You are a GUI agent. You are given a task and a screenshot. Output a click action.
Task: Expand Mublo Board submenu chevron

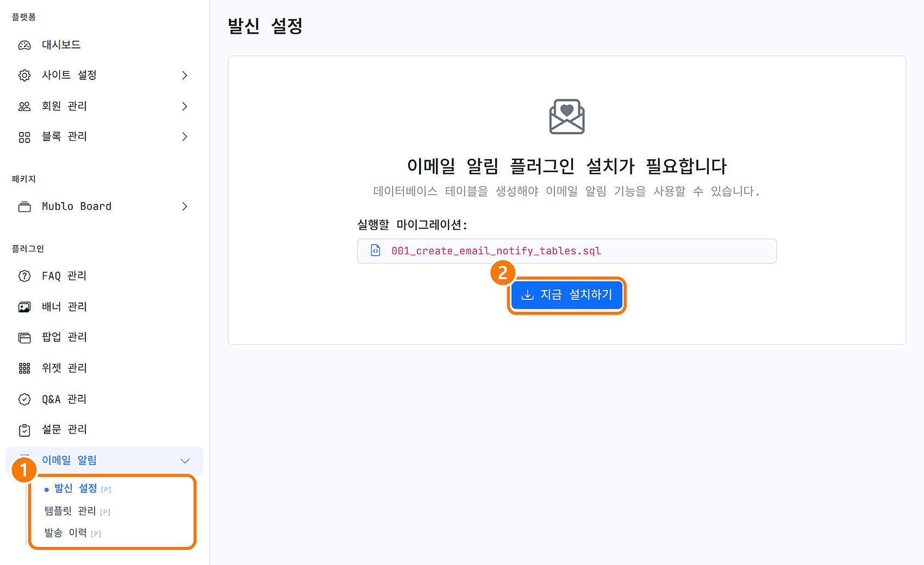185,206
